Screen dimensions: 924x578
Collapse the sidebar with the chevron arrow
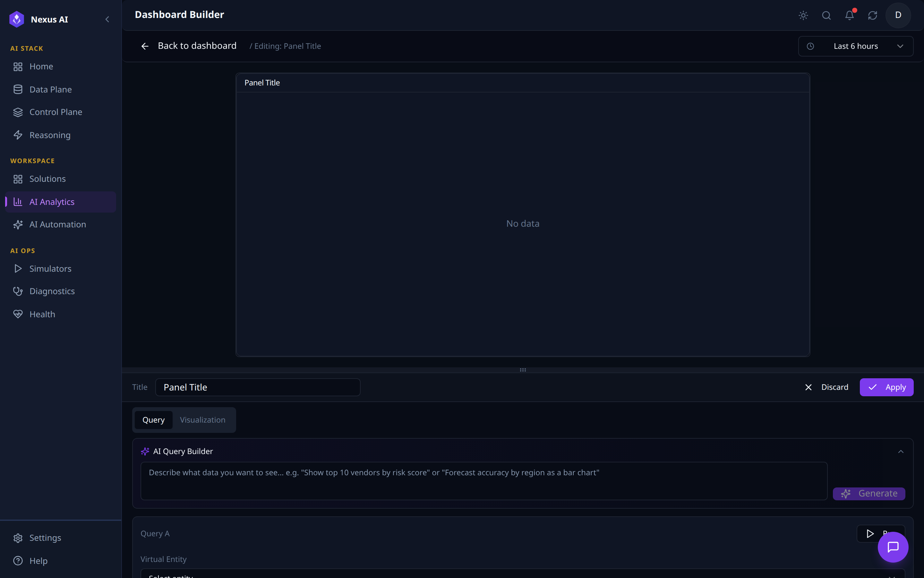(107, 19)
